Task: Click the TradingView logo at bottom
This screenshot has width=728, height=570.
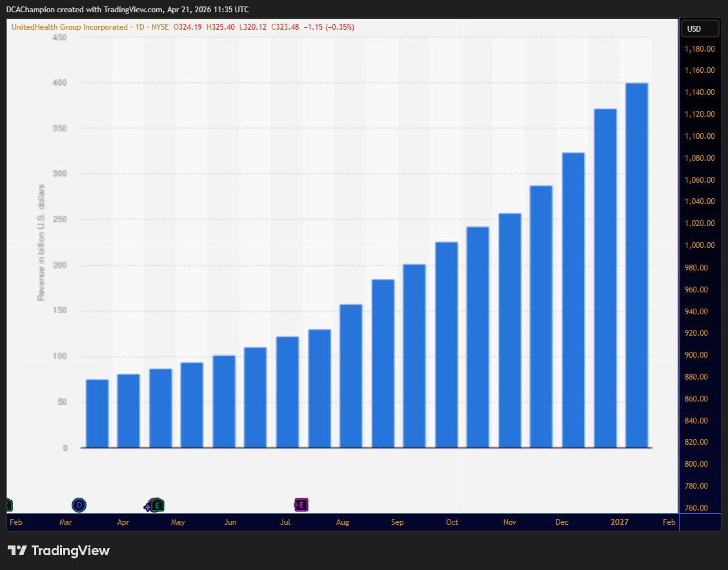Action: [x=59, y=551]
